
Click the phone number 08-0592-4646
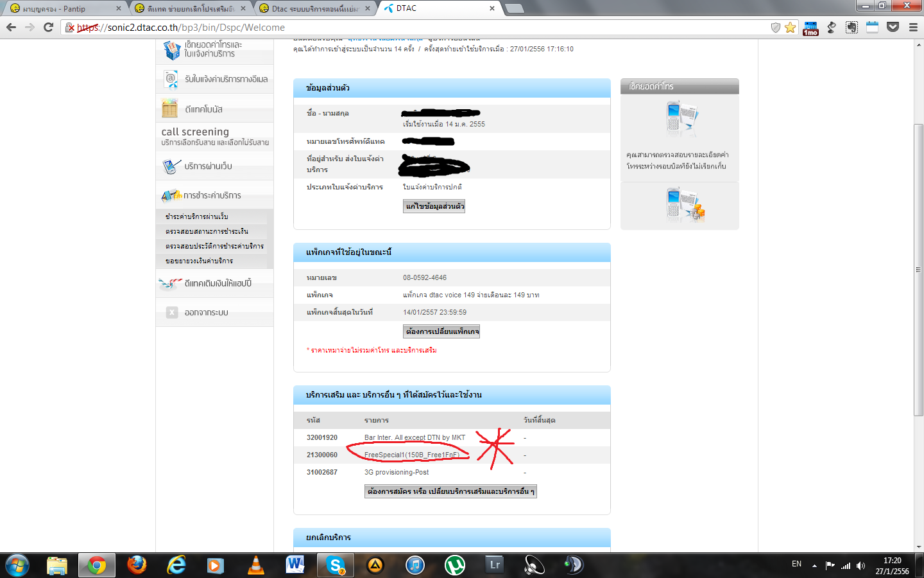pos(425,277)
